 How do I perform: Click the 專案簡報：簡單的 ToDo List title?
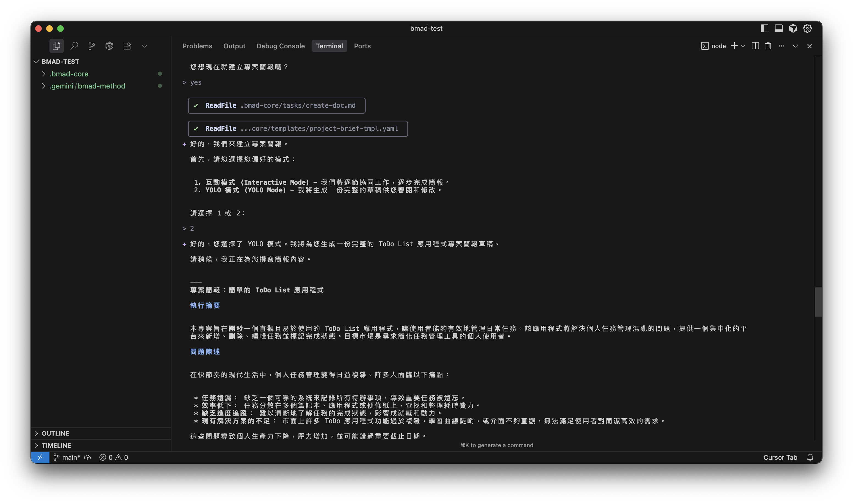coord(257,290)
